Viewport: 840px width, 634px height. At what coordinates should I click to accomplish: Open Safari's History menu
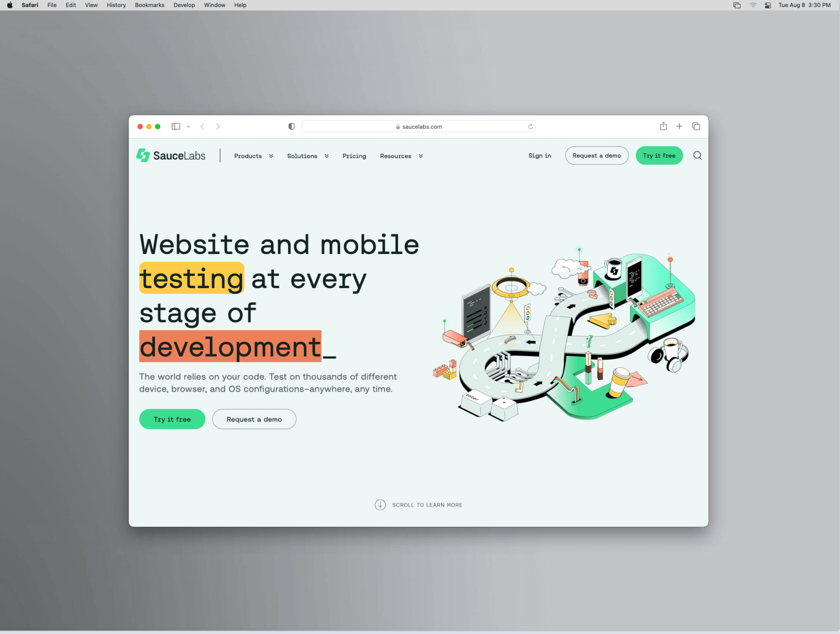point(115,5)
